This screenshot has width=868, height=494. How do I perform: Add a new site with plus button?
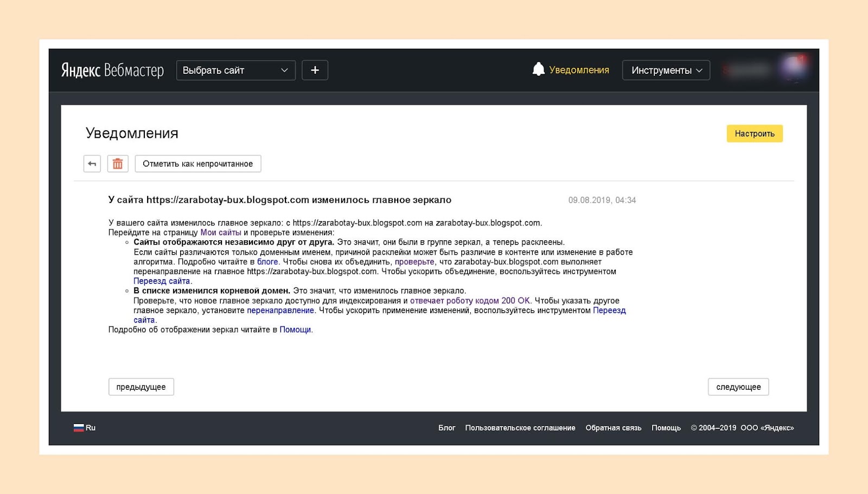[x=315, y=70]
